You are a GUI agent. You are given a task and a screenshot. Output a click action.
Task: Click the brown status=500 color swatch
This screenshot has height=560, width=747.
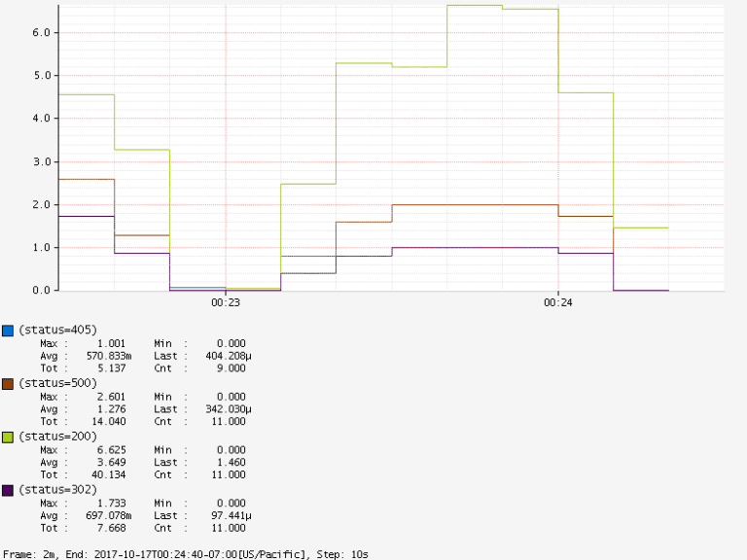pos(8,384)
